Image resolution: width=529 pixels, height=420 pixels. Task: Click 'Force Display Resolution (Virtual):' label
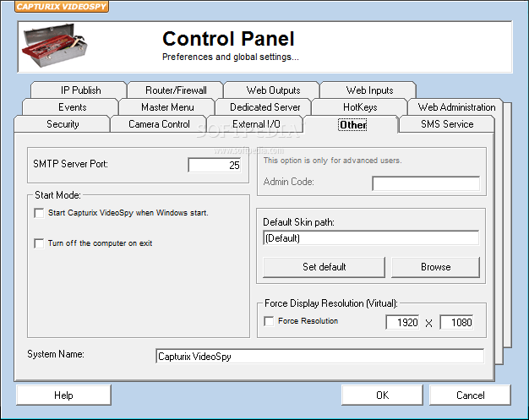(x=331, y=303)
